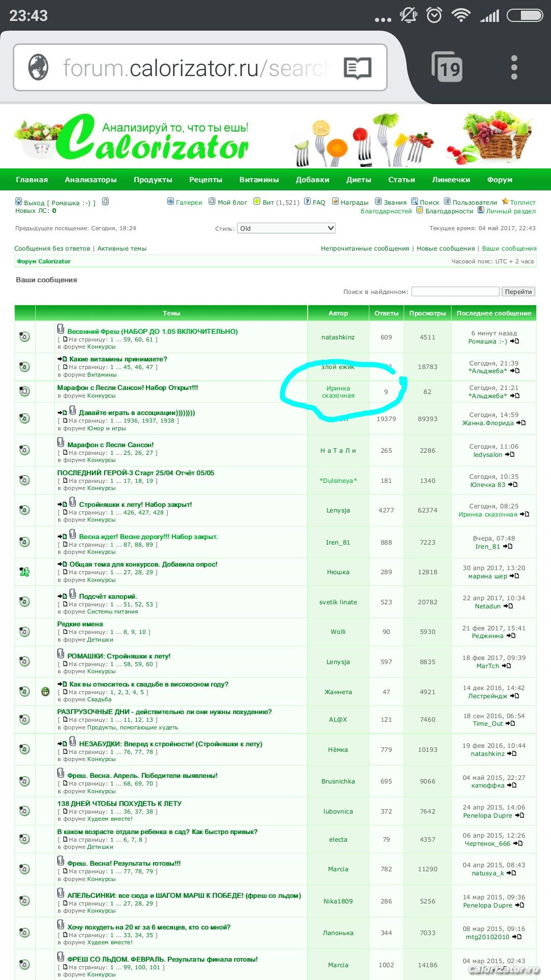Open the browser three-dot overflow menu
This screenshot has width=551, height=980.
[514, 67]
